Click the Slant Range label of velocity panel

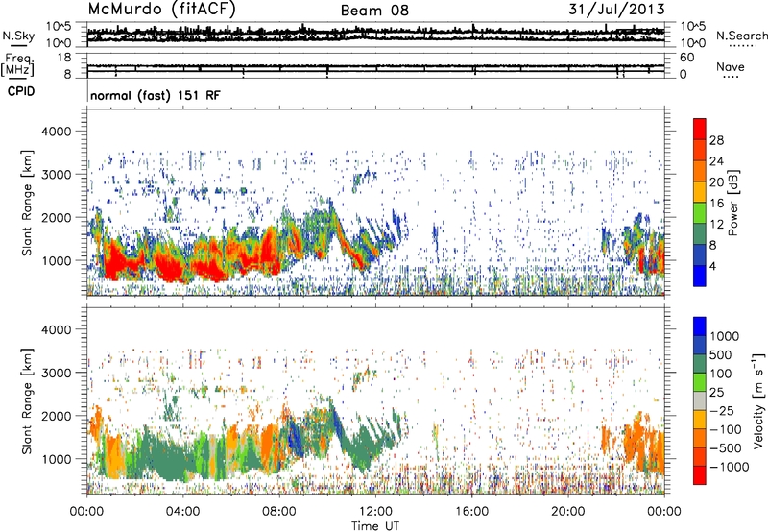(27, 400)
